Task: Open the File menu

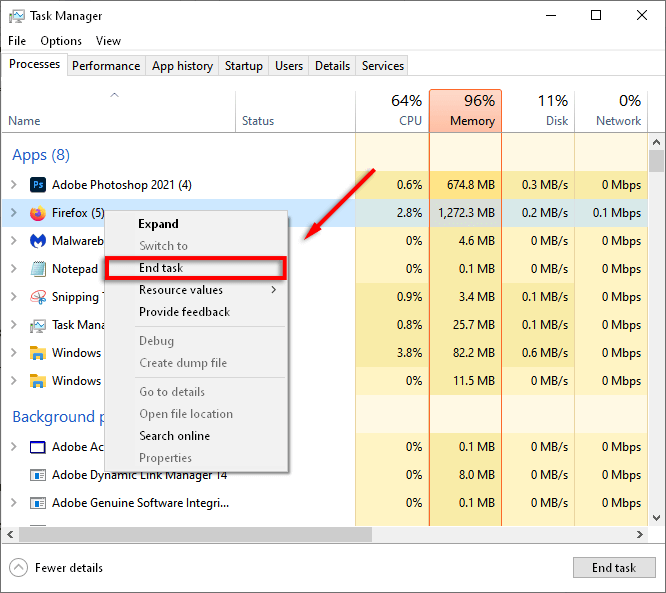Action: [x=17, y=41]
